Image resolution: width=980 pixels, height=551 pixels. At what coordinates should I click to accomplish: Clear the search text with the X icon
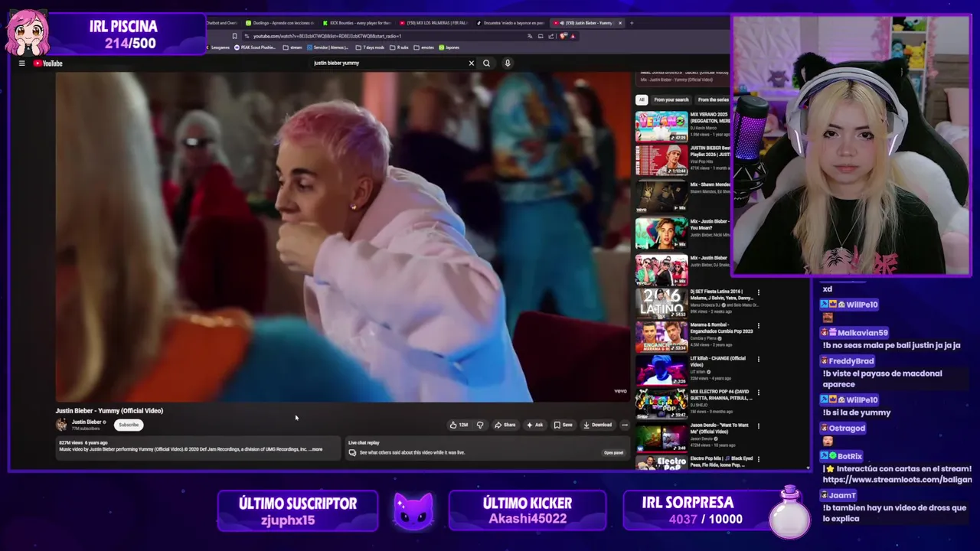(471, 64)
